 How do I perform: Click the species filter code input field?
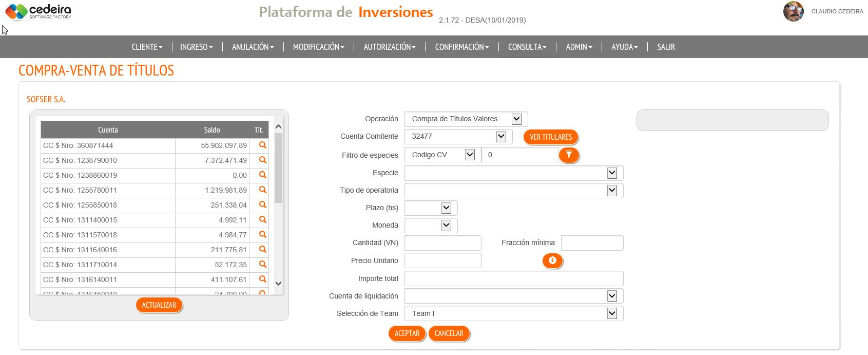point(519,155)
